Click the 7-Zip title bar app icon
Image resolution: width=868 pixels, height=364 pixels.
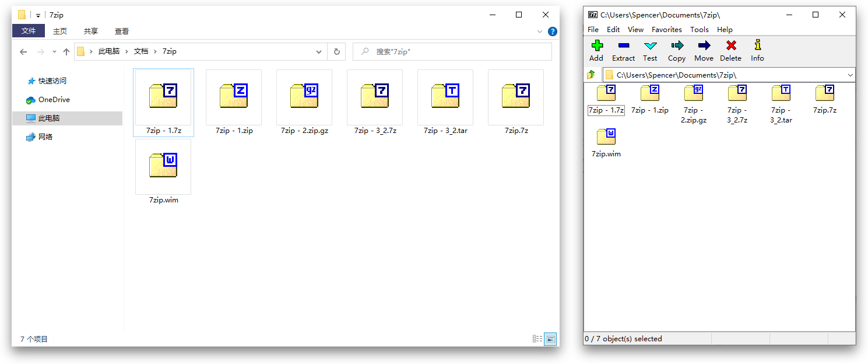[593, 15]
